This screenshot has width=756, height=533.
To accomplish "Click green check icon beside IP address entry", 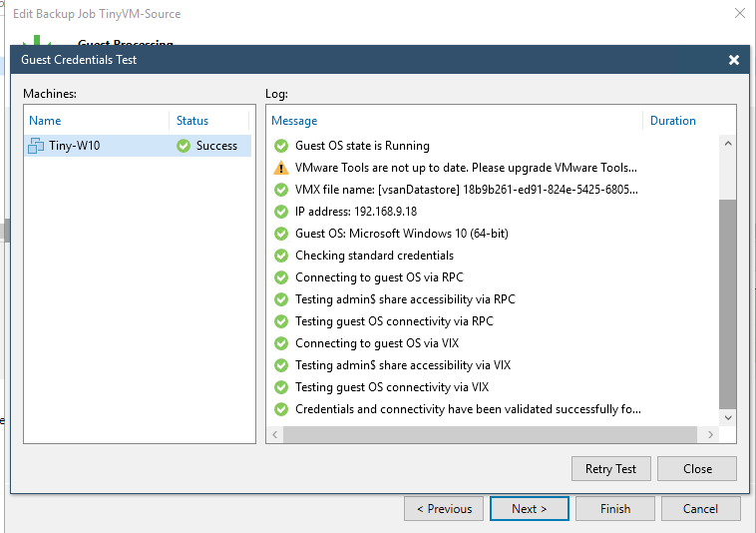I will click(x=280, y=212).
